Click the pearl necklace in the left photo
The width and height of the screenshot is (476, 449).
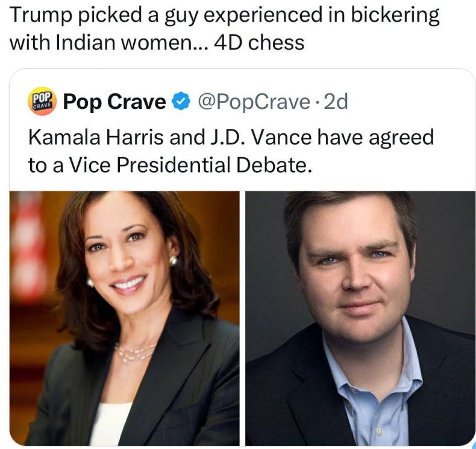[x=135, y=353]
